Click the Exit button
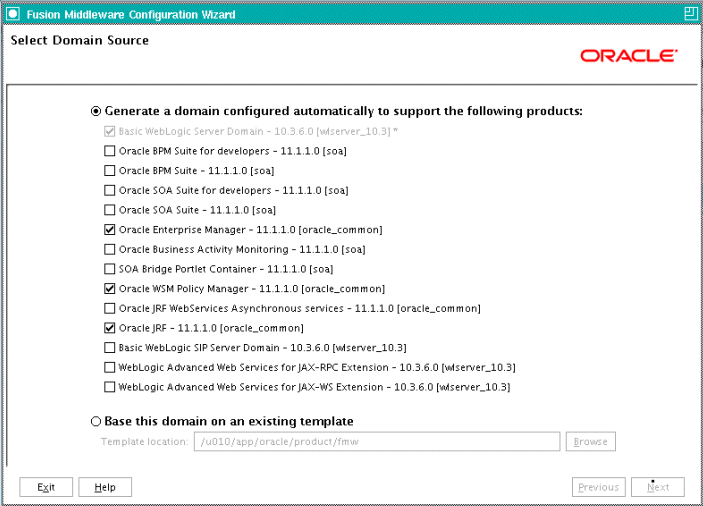This screenshot has width=703, height=506. coord(46,487)
